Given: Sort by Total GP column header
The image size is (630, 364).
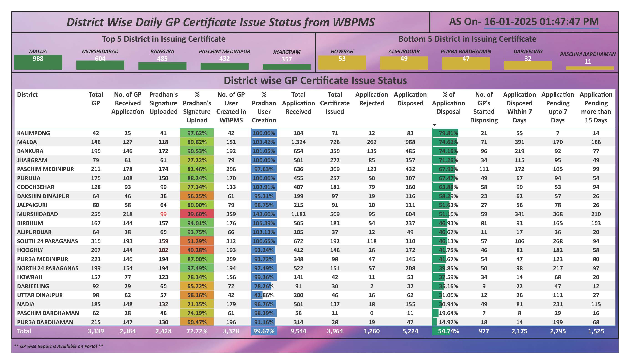Looking at the screenshot, I should coord(96,99).
